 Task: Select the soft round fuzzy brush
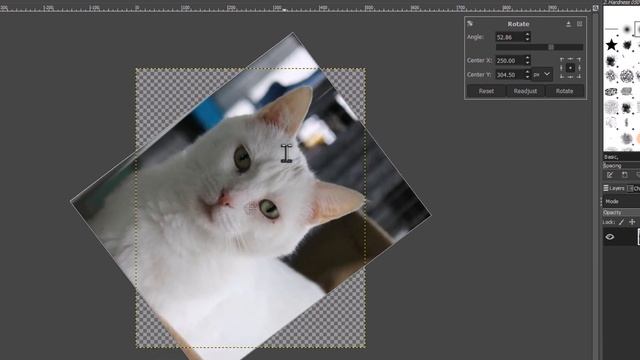click(x=627, y=29)
